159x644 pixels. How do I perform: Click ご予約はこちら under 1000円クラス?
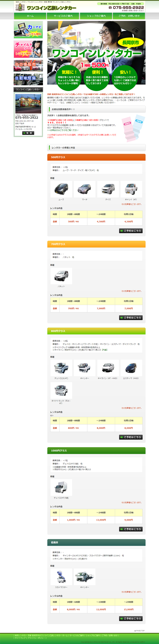pos(131,529)
